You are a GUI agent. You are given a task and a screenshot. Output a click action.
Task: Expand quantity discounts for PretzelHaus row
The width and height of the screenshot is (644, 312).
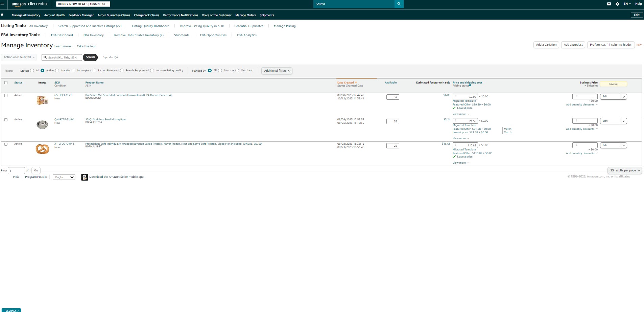[582, 153]
